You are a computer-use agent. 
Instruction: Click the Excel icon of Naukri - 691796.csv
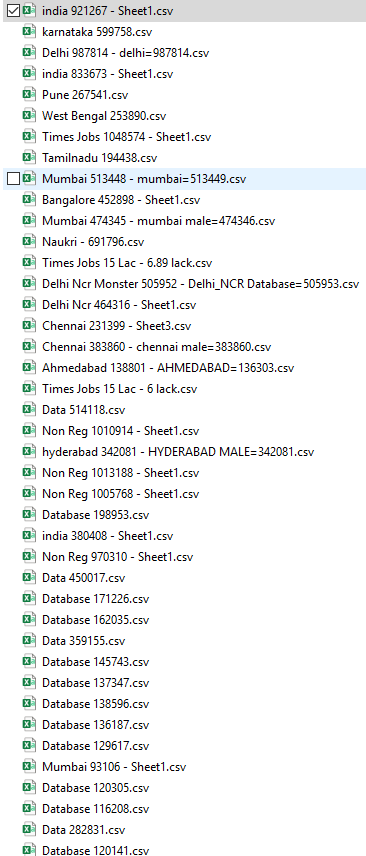pos(28,242)
